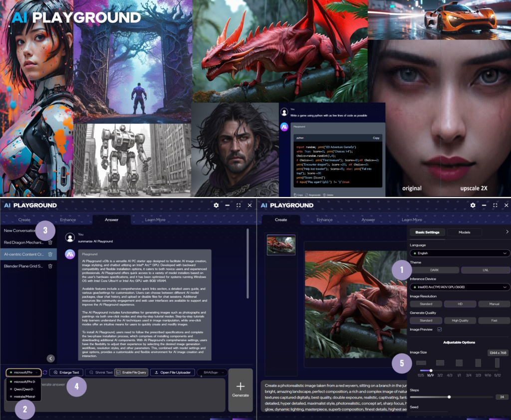The image size is (511, 420).
Task: Expand the Language dropdown
Action: pyautogui.click(x=460, y=253)
